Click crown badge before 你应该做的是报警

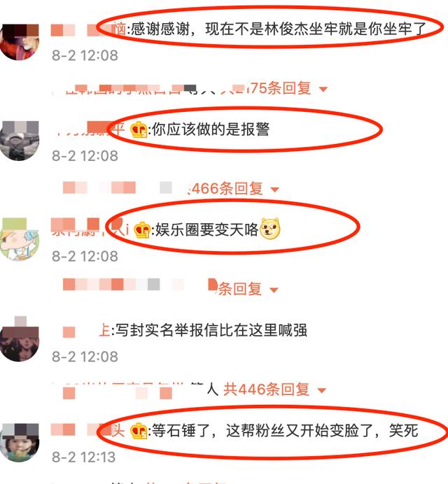click(x=139, y=129)
